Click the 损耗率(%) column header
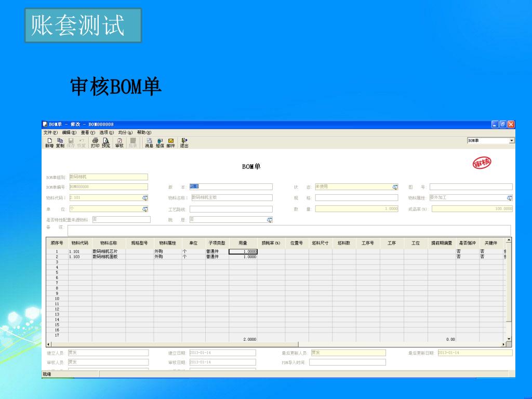 click(x=271, y=243)
